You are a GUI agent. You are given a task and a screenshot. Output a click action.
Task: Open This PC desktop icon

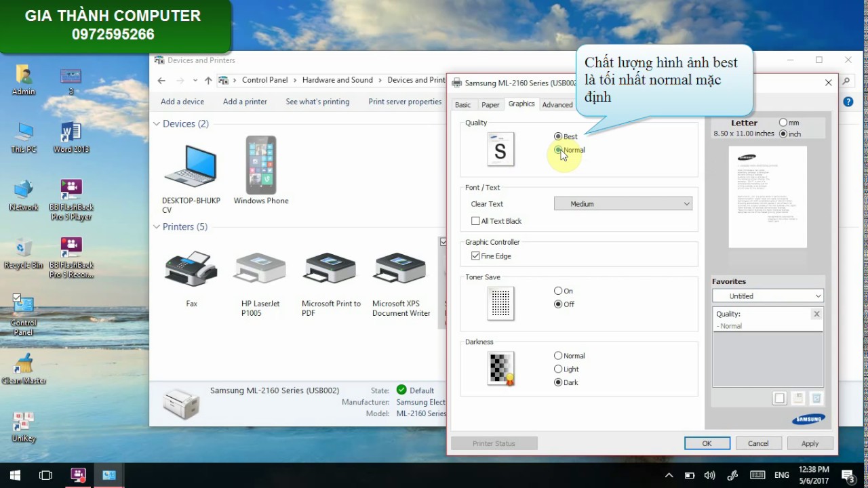tap(24, 138)
